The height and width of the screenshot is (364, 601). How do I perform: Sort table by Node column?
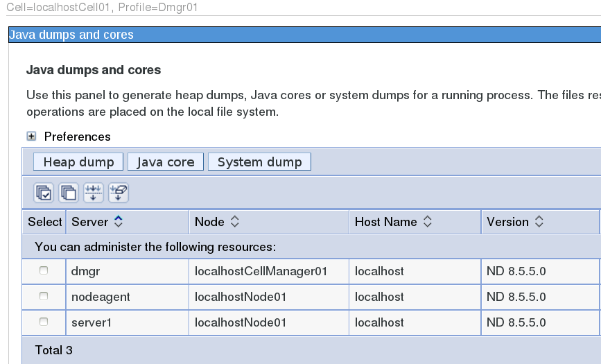pyautogui.click(x=234, y=222)
